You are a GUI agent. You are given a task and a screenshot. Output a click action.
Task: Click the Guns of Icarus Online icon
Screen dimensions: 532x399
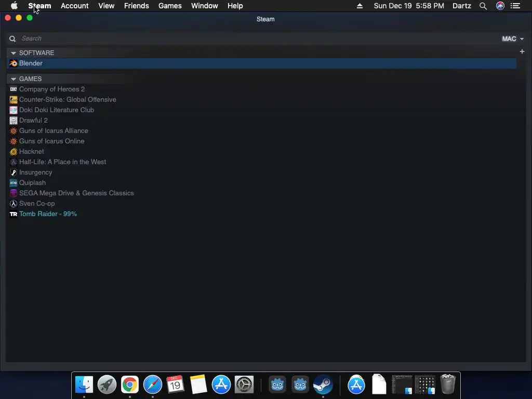point(13,141)
